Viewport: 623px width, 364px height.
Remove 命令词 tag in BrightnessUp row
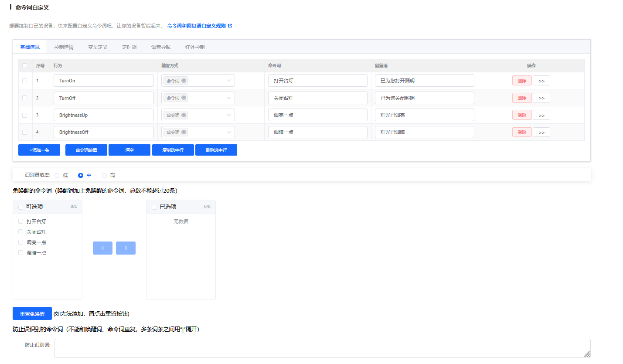[x=184, y=115]
